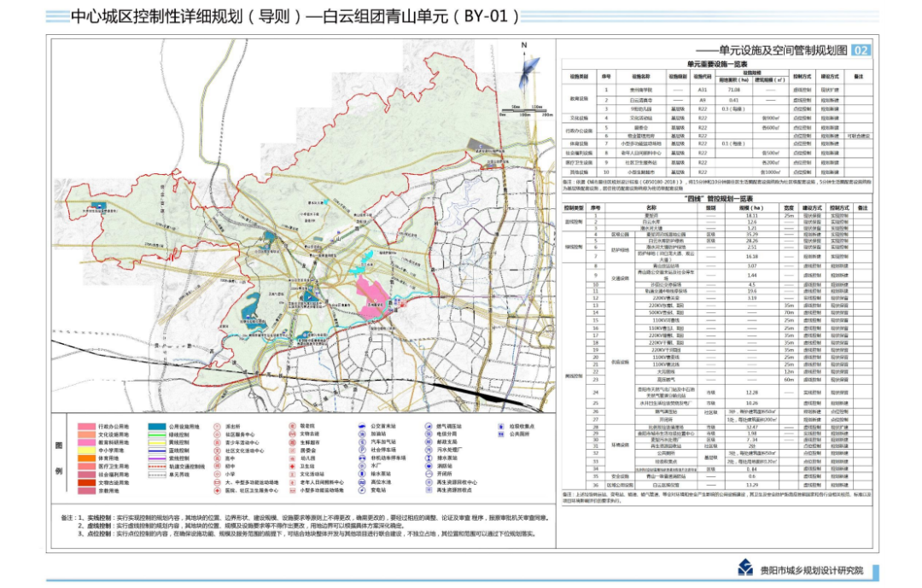The image size is (922, 588).
Task: Select the 文物古迹用地 red swatch
Action: (86, 482)
